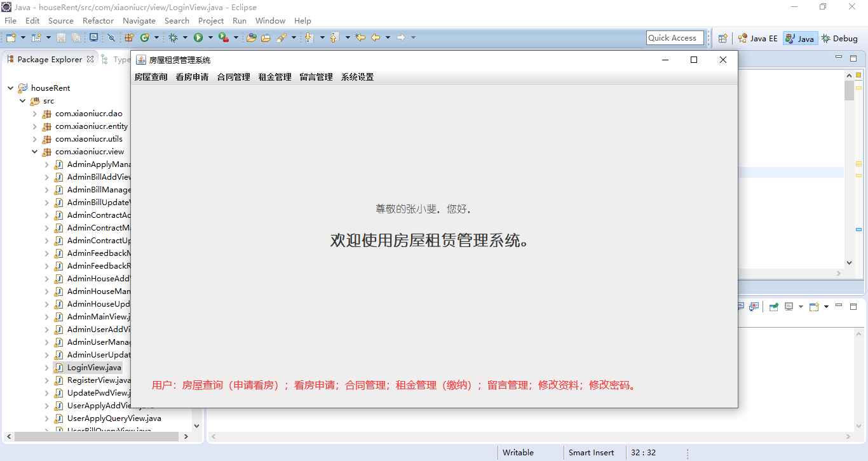Click the green Run toolbar button
Viewport: 868px width, 461px height.
pyautogui.click(x=198, y=37)
